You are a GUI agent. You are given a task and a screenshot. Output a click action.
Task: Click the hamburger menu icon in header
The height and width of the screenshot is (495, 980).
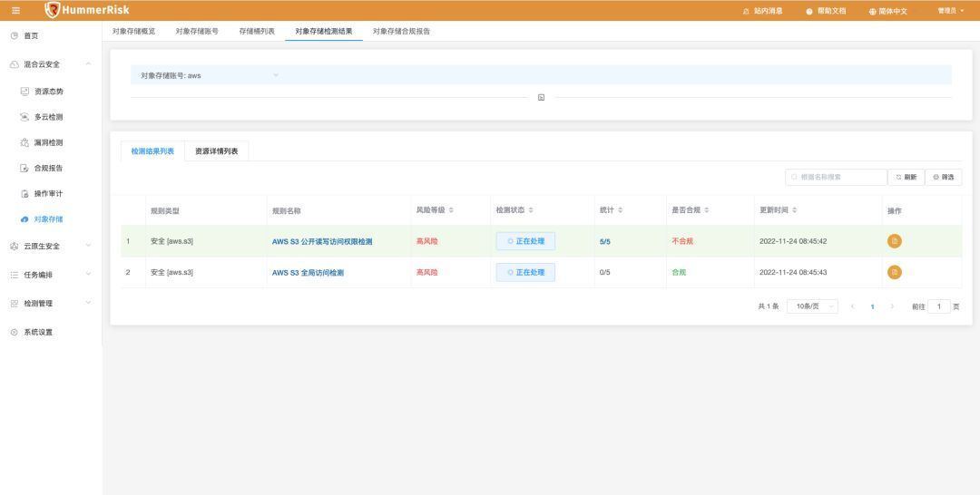15,11
